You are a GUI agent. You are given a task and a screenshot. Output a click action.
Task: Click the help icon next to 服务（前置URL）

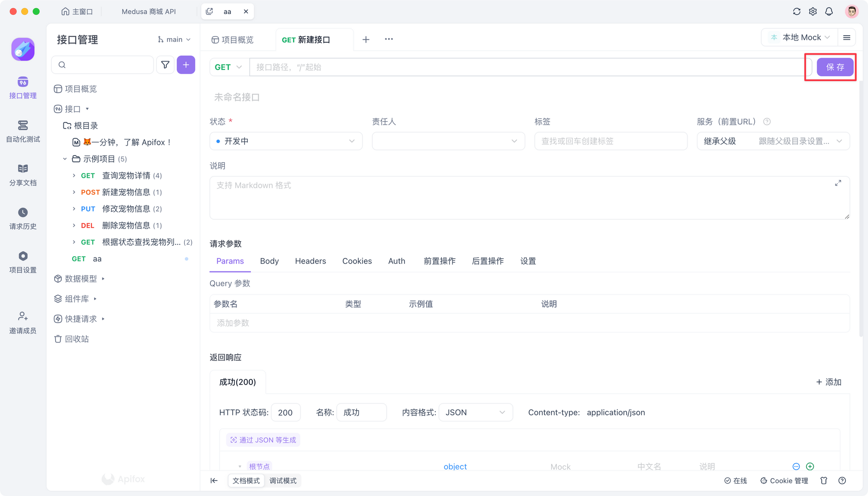click(767, 122)
